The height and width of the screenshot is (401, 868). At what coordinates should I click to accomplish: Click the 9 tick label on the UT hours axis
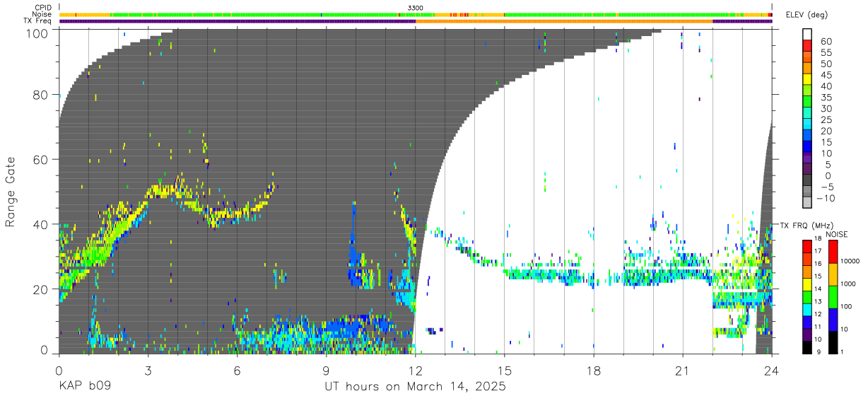[327, 371]
